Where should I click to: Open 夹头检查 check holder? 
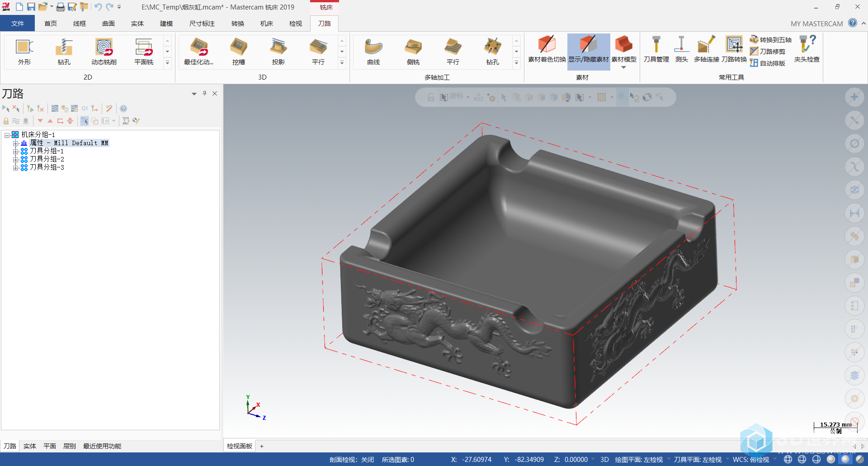pyautogui.click(x=807, y=49)
